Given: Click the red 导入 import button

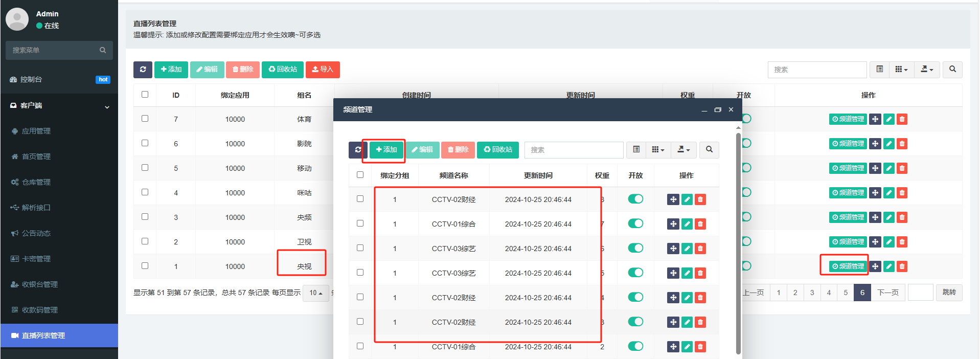Looking at the screenshot, I should tap(323, 70).
